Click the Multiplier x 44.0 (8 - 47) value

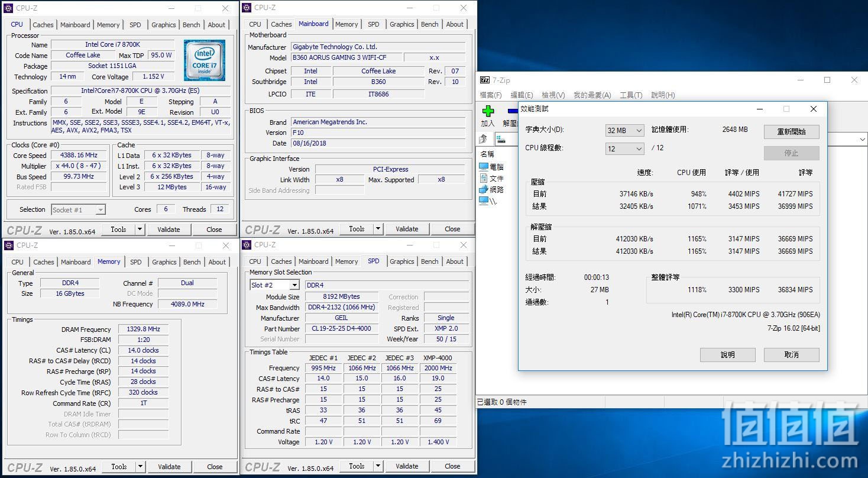coord(79,166)
